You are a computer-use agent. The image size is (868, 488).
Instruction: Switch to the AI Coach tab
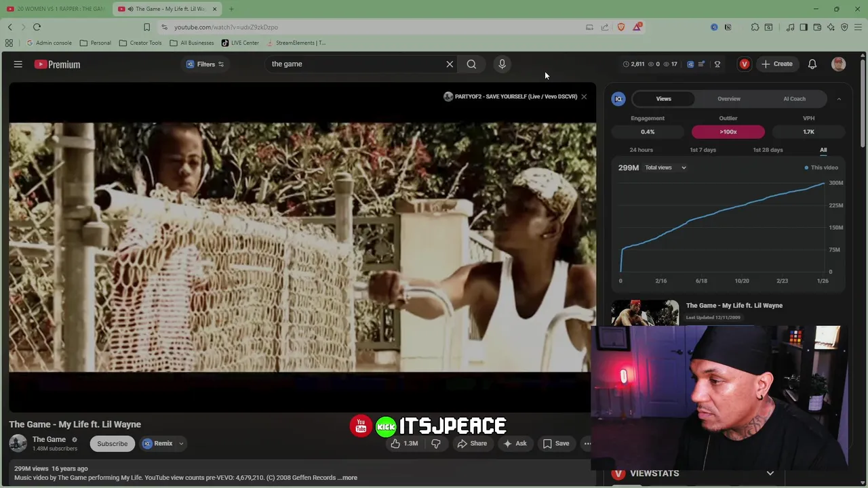tap(794, 99)
